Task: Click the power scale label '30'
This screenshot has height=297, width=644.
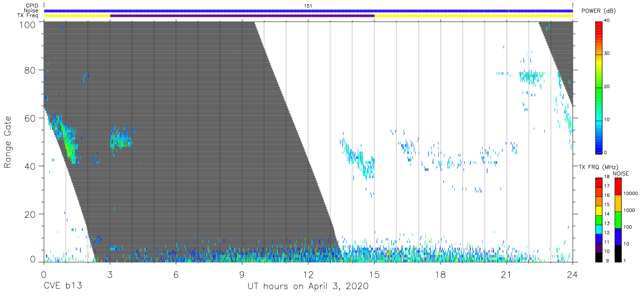Action: 607,53
